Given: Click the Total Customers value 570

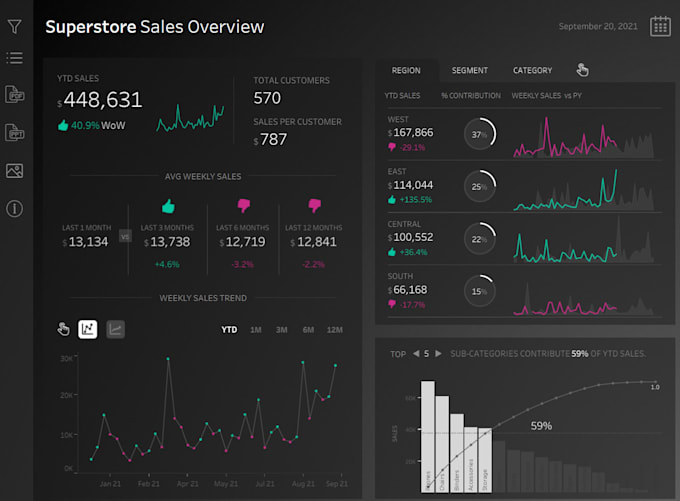Looking at the screenshot, I should (267, 98).
